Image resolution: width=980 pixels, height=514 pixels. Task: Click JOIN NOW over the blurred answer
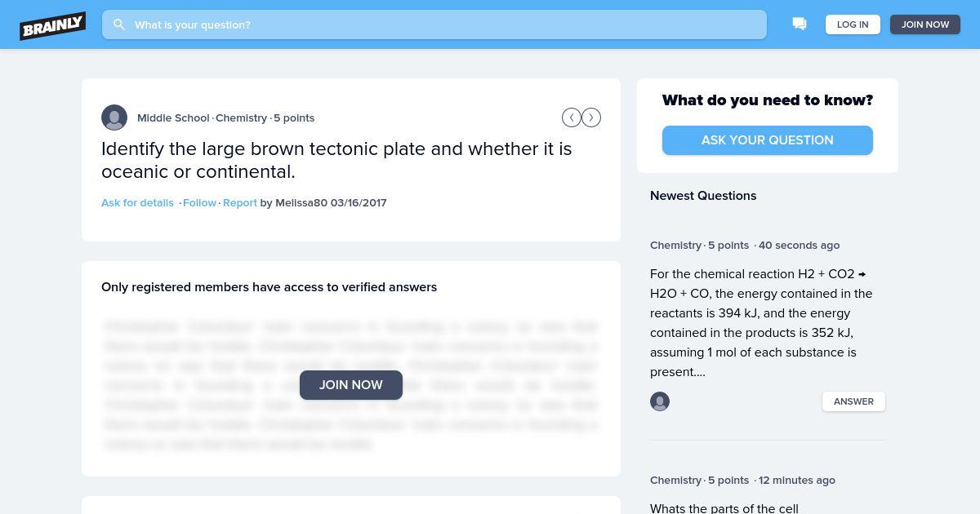[351, 385]
